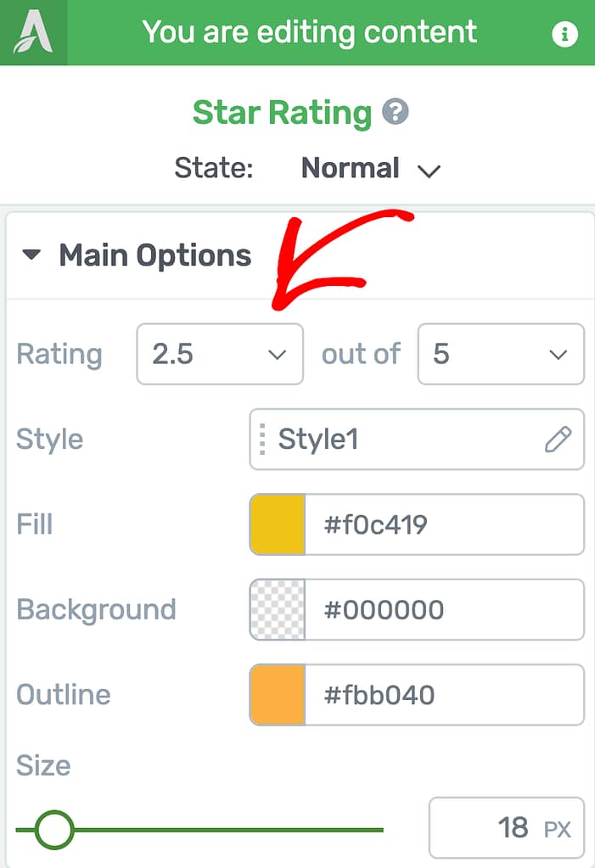Open the out of 5 dropdown

500,355
